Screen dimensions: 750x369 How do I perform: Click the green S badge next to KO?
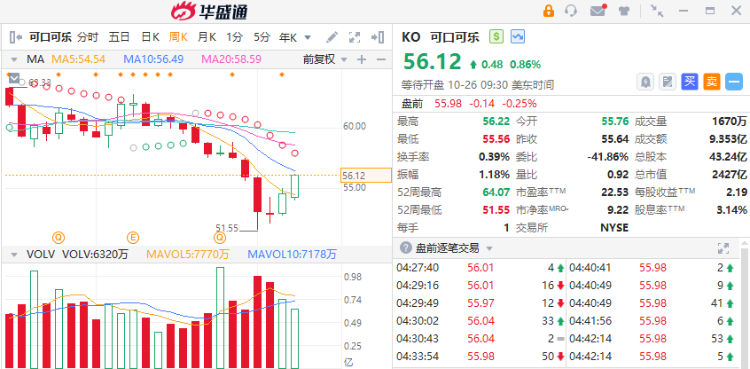click(496, 36)
